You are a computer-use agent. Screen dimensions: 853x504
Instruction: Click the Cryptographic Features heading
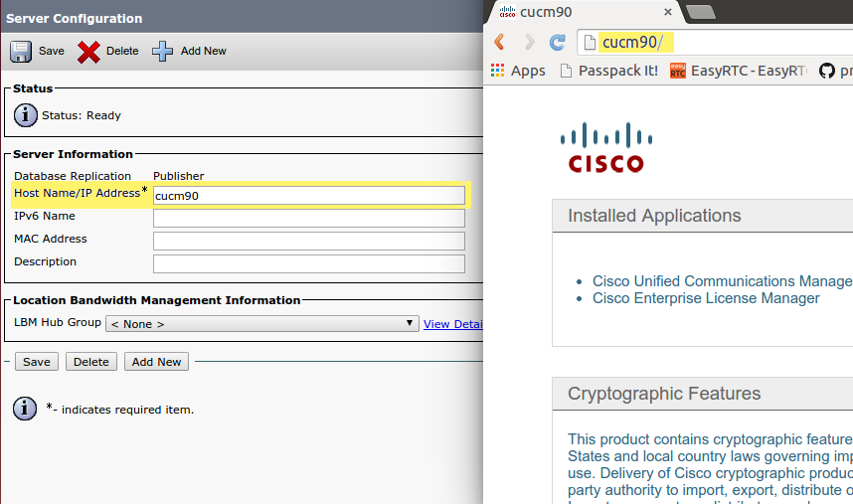point(664,393)
